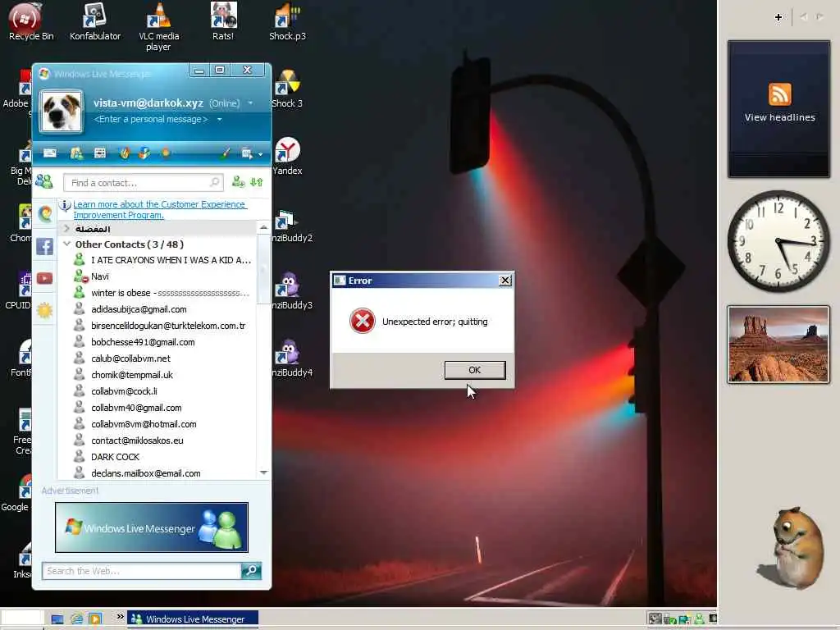The width and height of the screenshot is (840, 630).
Task: Open the sun weather tab in sidebar
Action: click(45, 310)
